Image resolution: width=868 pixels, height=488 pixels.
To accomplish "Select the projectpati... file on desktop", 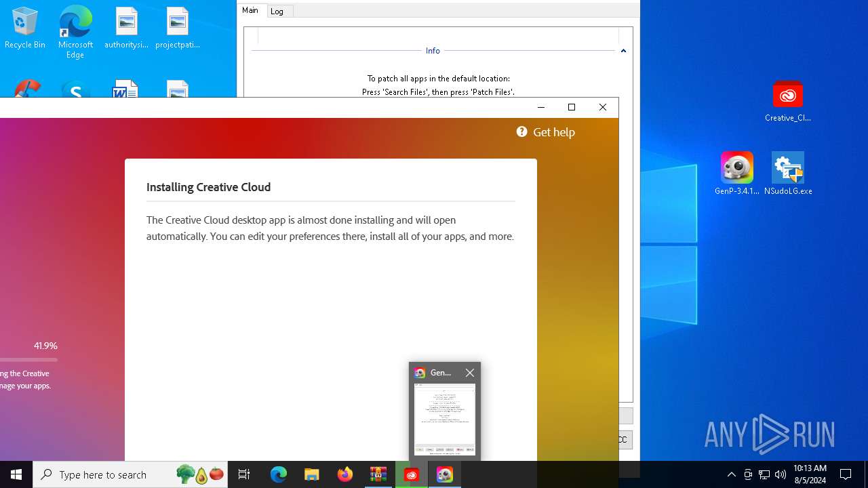I will (177, 28).
